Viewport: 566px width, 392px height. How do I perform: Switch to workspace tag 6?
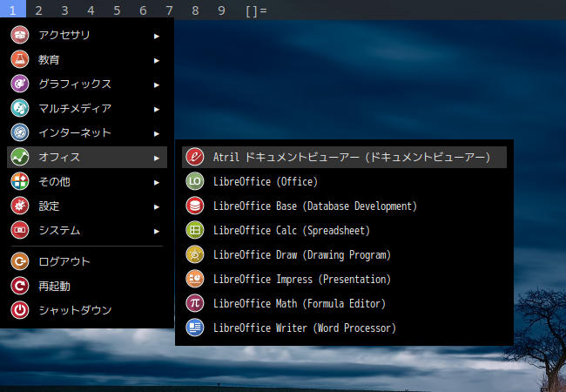pos(143,10)
